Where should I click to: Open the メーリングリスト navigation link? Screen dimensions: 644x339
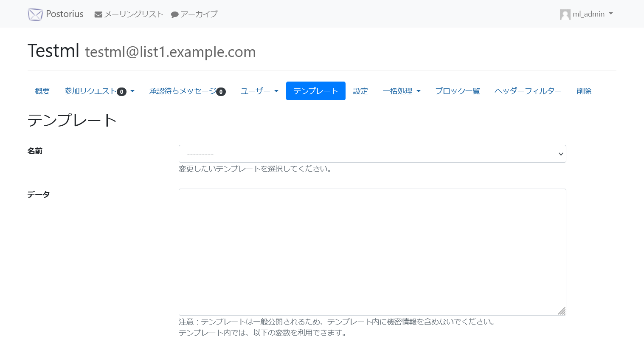click(x=129, y=14)
